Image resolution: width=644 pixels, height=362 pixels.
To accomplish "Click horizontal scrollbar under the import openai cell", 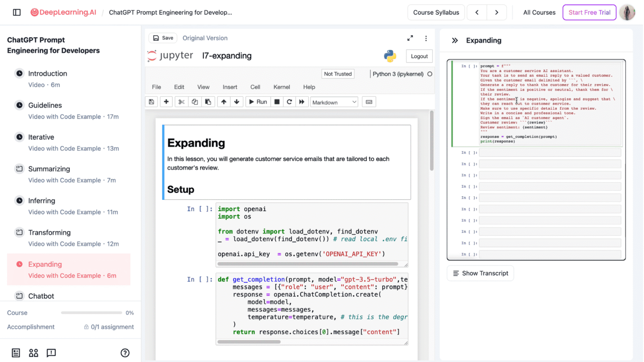I will [308, 264].
